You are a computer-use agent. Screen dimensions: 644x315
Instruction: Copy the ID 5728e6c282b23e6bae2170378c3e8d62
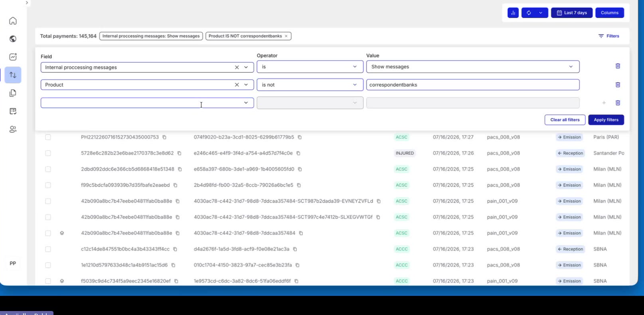(x=179, y=153)
